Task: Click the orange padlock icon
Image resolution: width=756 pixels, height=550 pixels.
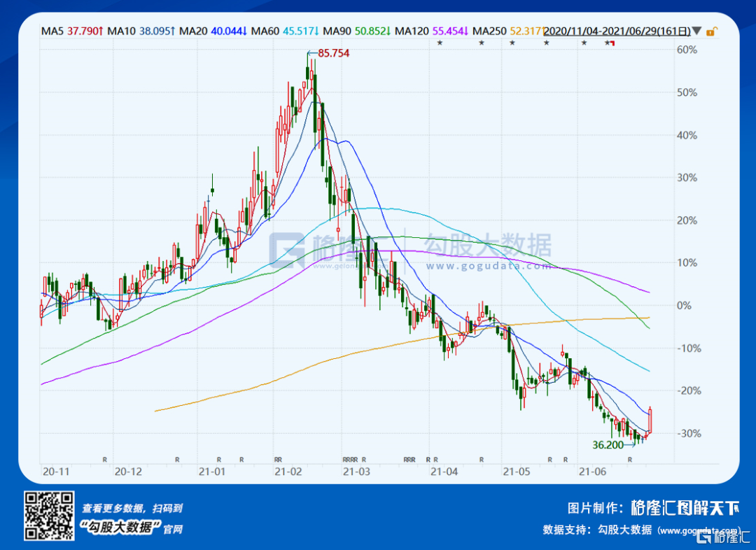Action: (x=710, y=31)
